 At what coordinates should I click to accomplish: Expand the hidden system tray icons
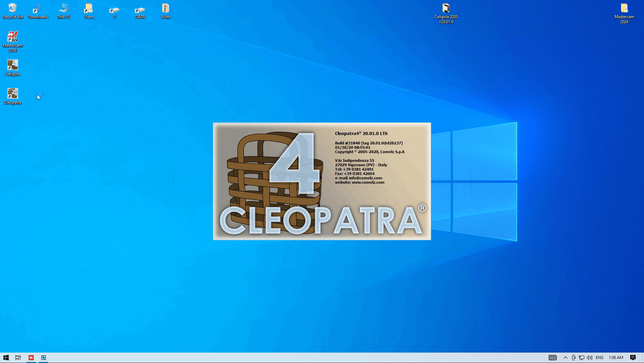pyautogui.click(x=565, y=358)
